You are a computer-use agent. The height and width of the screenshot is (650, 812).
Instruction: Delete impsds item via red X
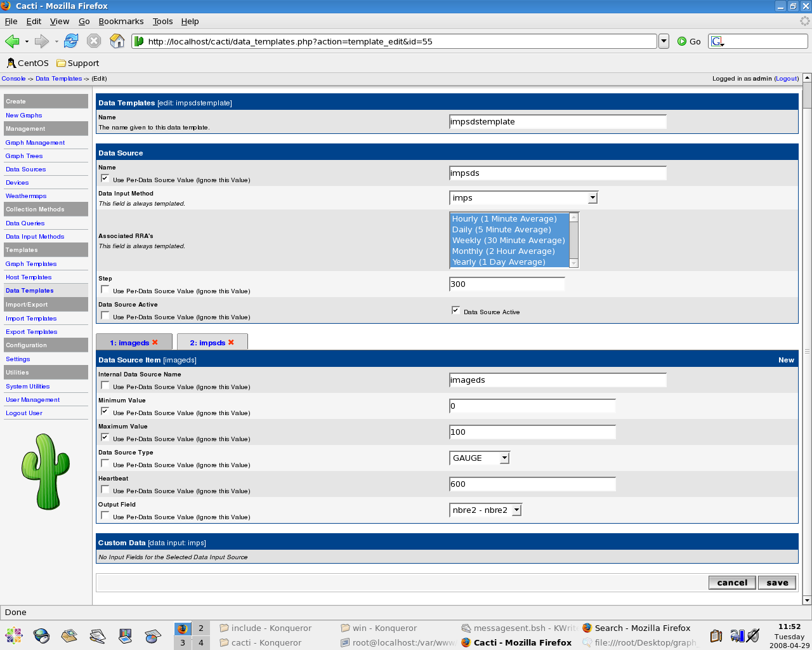231,342
